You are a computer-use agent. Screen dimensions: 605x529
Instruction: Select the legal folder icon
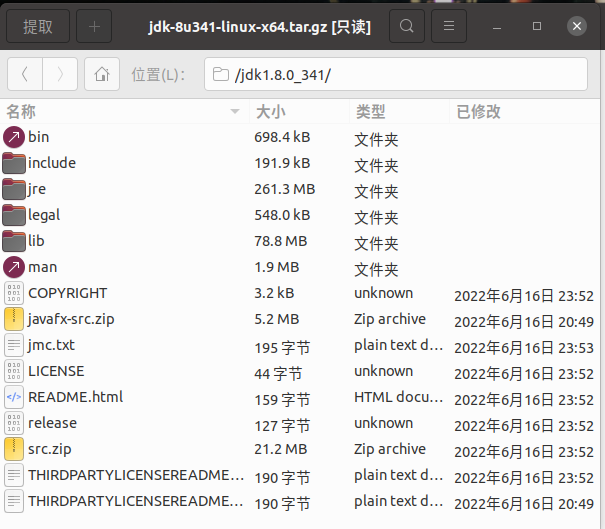14,215
